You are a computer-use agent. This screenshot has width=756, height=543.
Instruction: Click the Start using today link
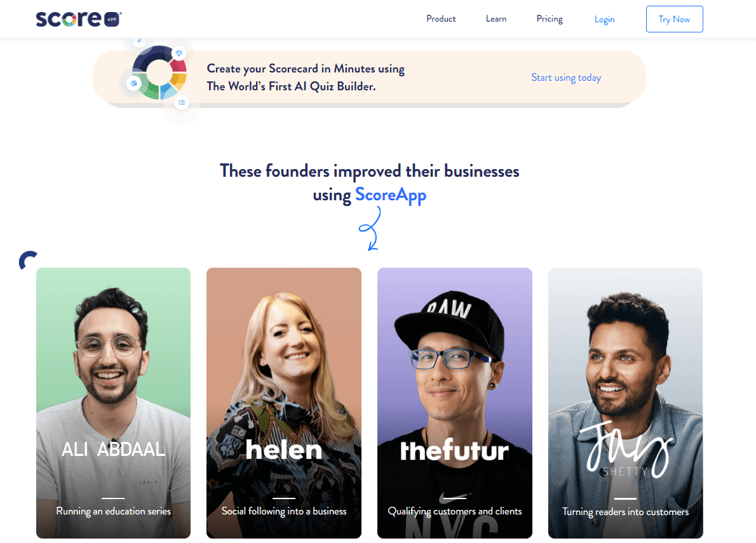pos(566,78)
